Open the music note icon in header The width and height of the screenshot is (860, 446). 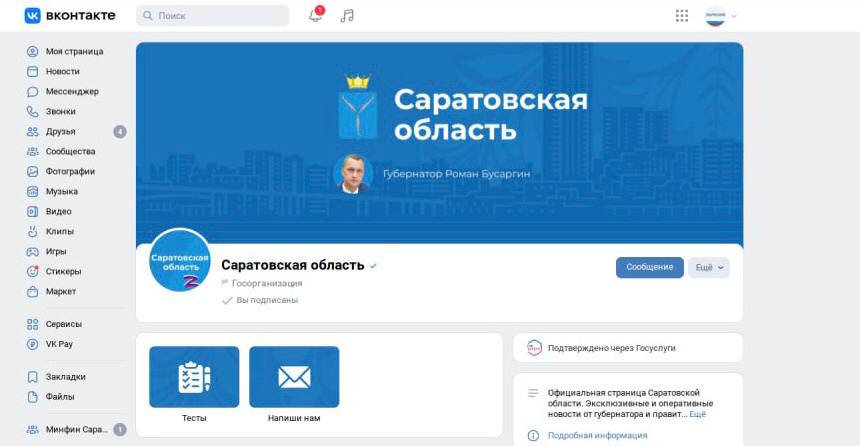pos(347,15)
